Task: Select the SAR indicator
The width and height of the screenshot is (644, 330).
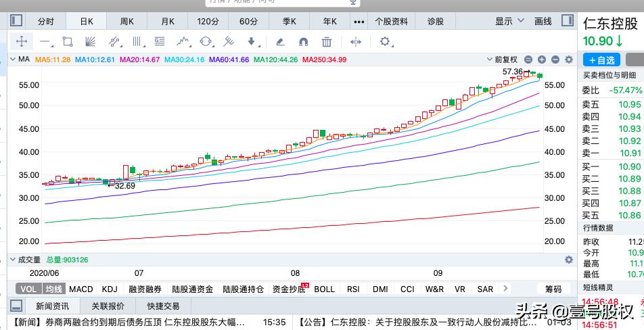Action: click(485, 289)
